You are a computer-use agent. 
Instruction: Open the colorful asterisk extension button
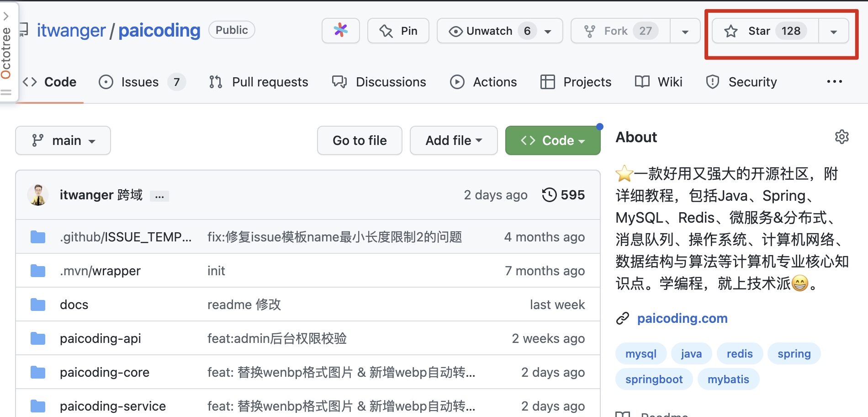340,31
